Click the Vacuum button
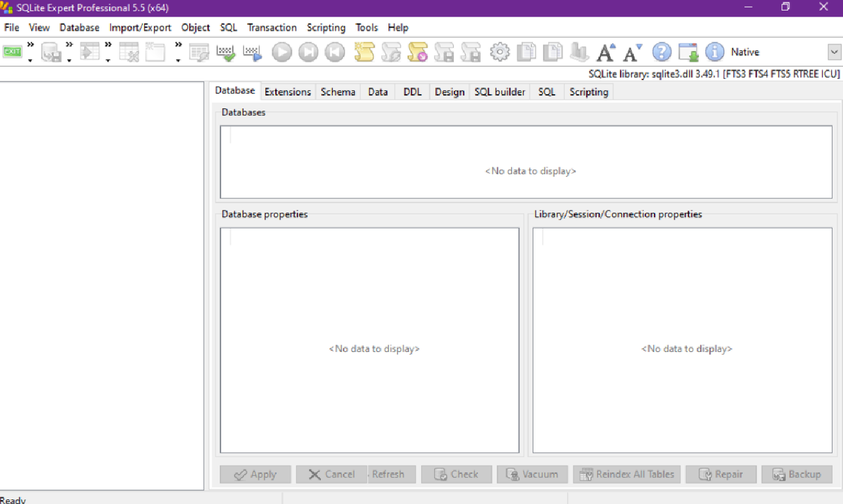The image size is (843, 504). coord(532,474)
